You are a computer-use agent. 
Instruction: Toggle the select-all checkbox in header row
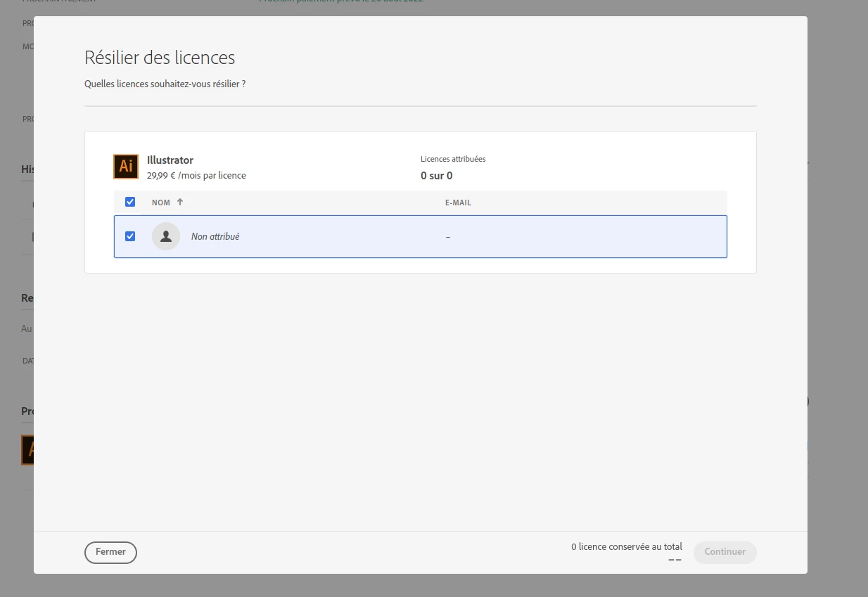[130, 202]
